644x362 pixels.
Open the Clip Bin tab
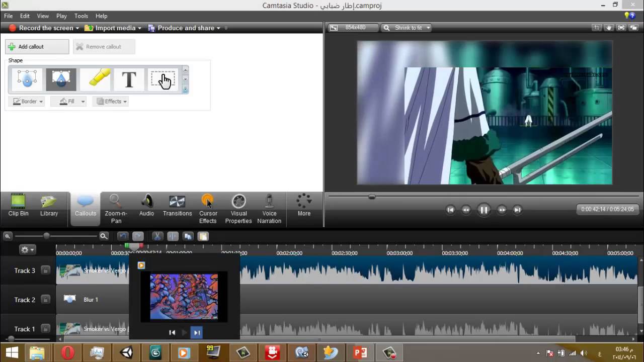click(18, 206)
